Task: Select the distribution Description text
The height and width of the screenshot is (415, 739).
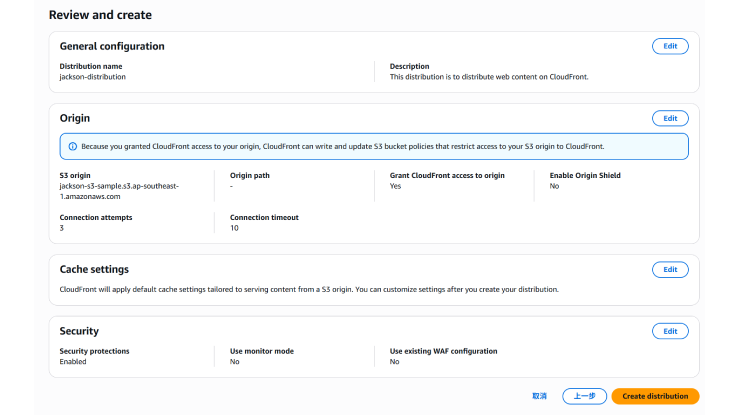Action: click(488, 76)
